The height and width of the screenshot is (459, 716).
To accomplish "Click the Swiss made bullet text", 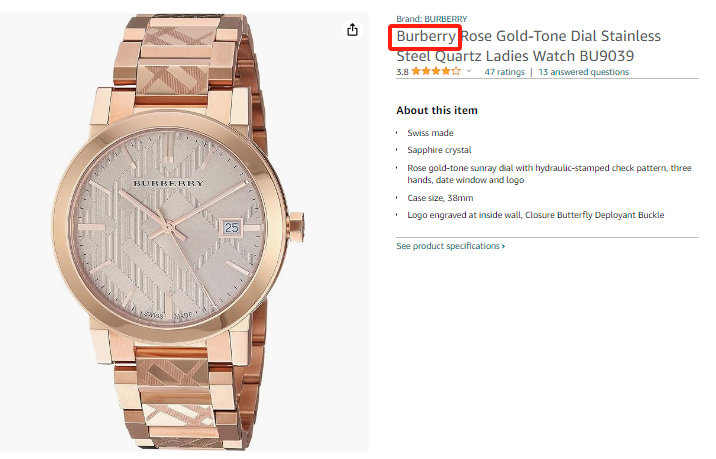I will point(428,133).
